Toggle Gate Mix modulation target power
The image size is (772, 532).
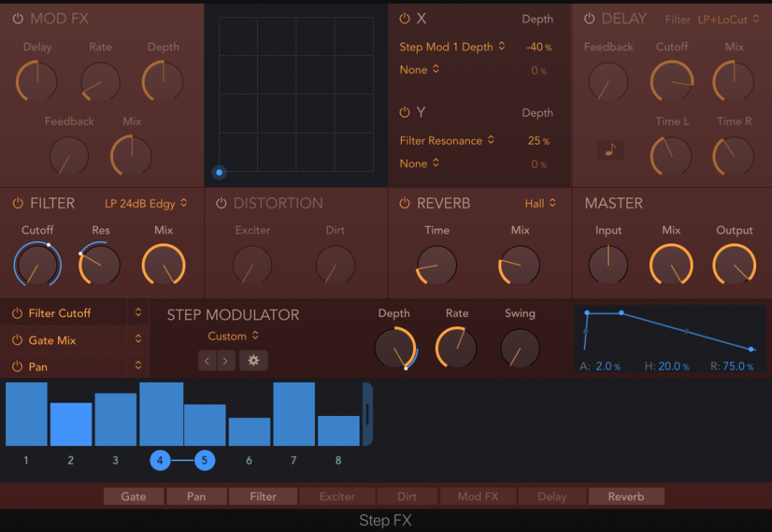[17, 340]
